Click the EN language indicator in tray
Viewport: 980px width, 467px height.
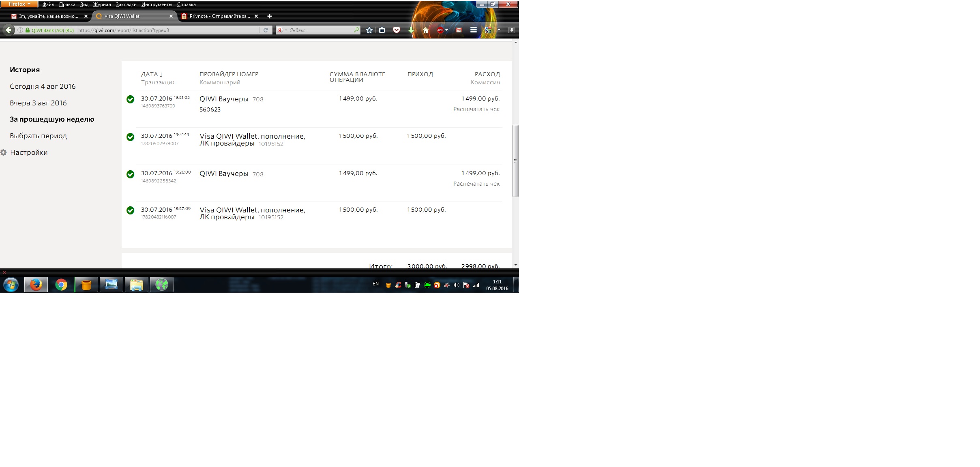[x=375, y=284]
